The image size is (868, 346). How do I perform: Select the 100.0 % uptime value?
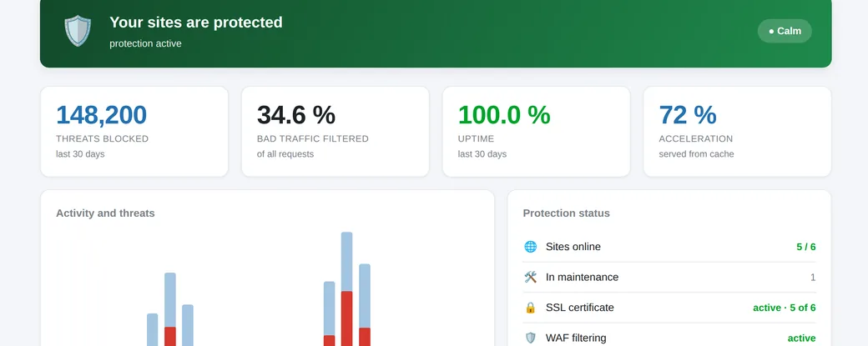(x=504, y=115)
